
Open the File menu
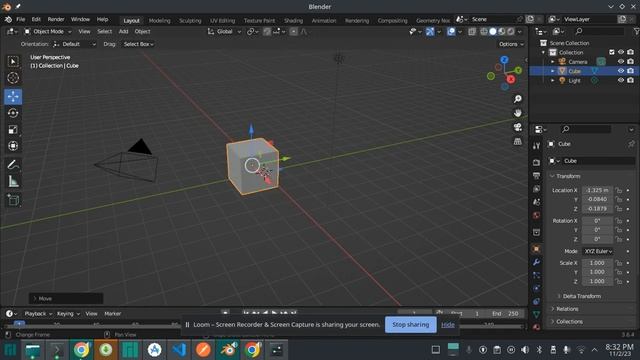pos(20,20)
